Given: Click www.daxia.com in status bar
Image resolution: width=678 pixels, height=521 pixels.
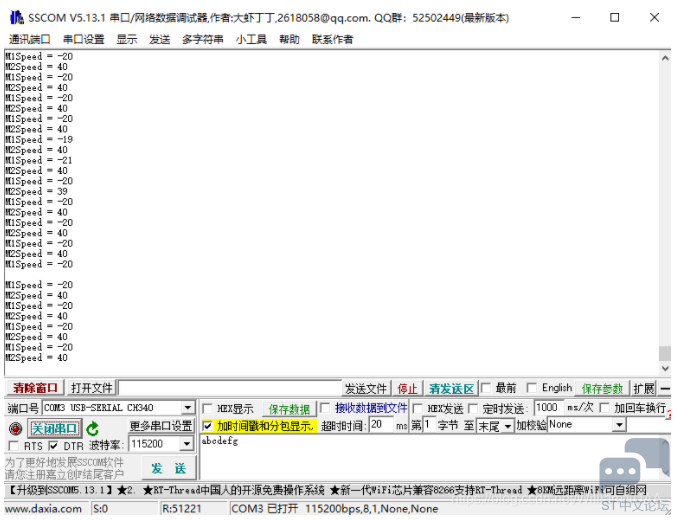Looking at the screenshot, I should (44, 509).
